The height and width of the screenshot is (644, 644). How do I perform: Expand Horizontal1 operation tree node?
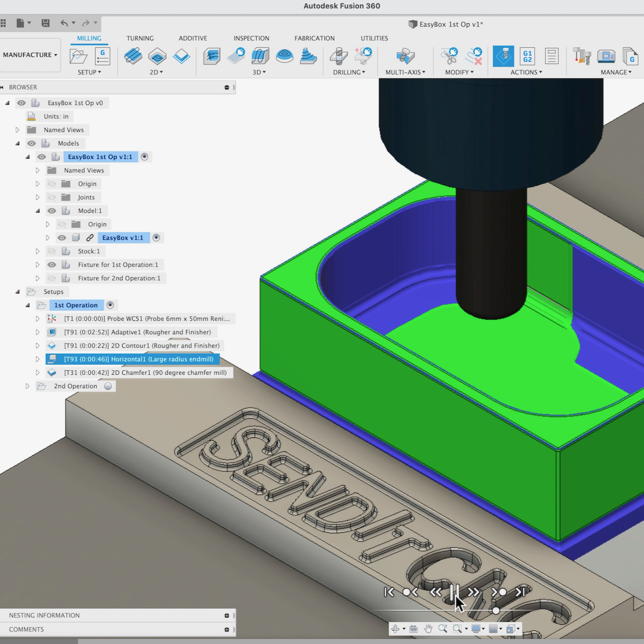point(37,359)
